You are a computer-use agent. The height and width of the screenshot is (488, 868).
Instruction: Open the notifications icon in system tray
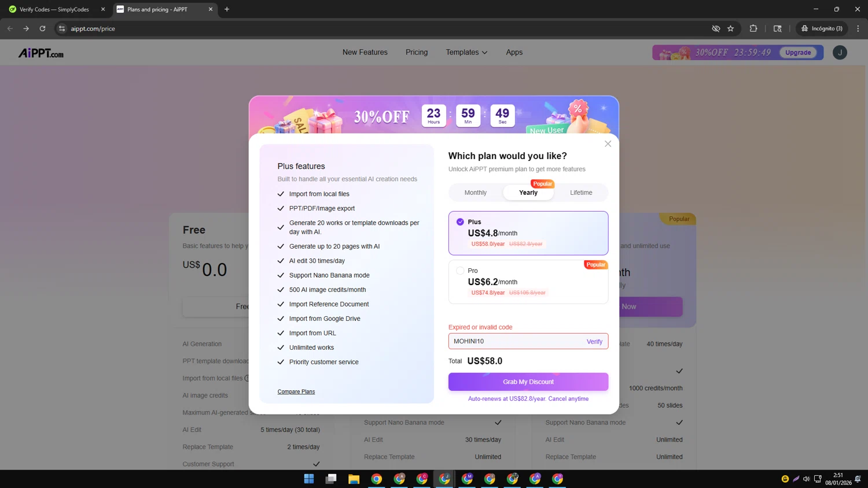tap(858, 479)
